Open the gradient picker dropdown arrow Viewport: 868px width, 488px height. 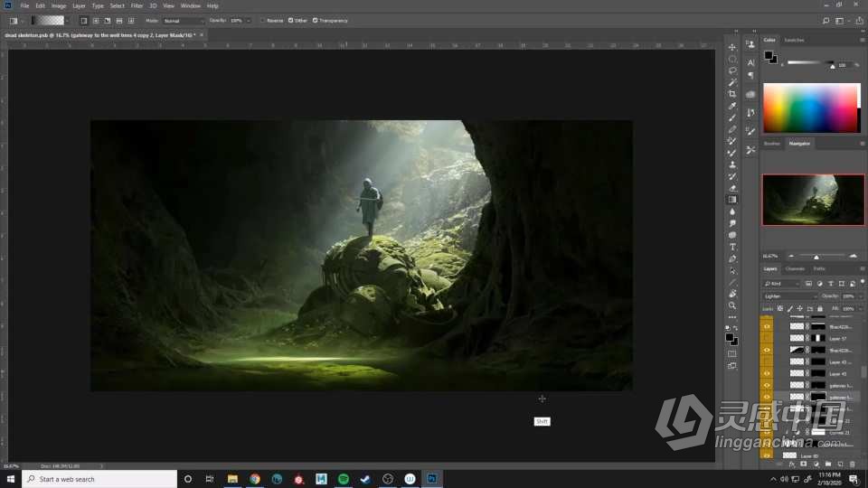(68, 21)
